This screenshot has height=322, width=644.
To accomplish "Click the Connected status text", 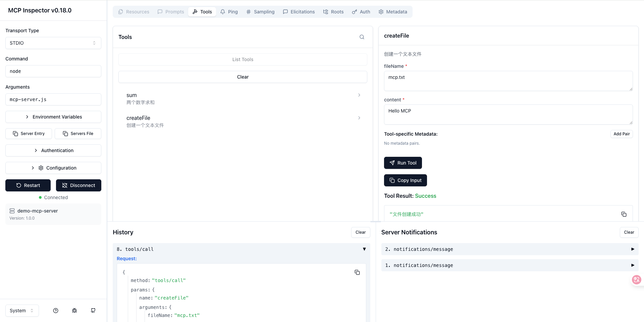I will pyautogui.click(x=56, y=197).
